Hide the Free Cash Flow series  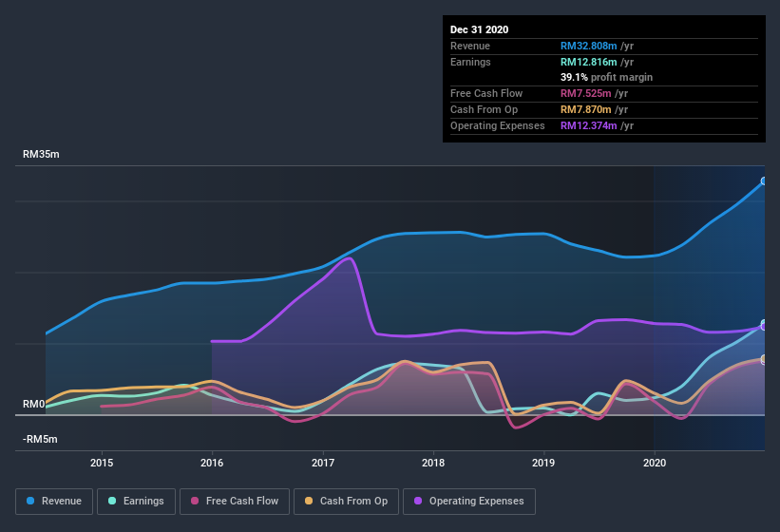coord(234,501)
